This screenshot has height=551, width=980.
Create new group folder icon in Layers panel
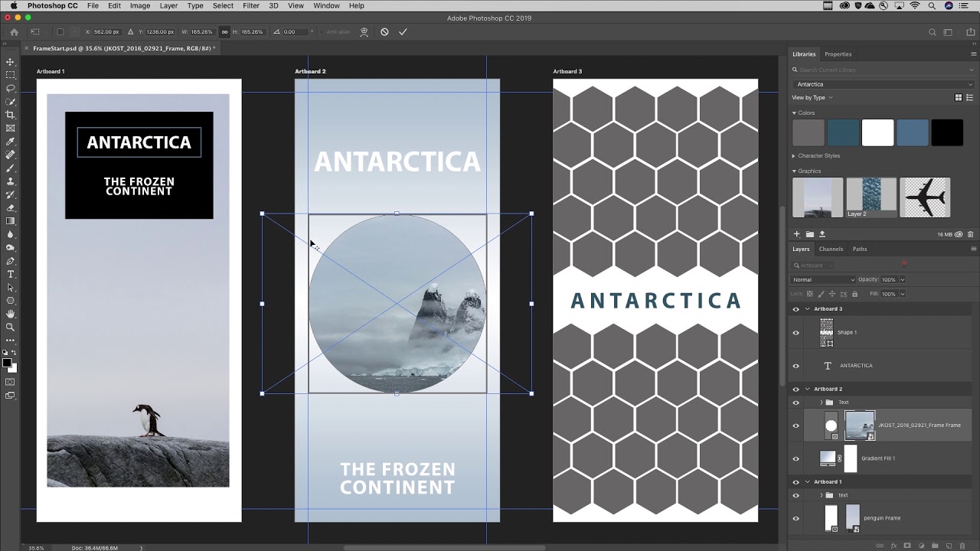935,546
